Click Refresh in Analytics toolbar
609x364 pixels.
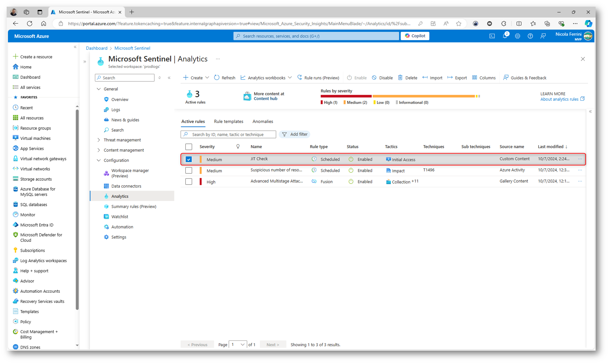(225, 78)
